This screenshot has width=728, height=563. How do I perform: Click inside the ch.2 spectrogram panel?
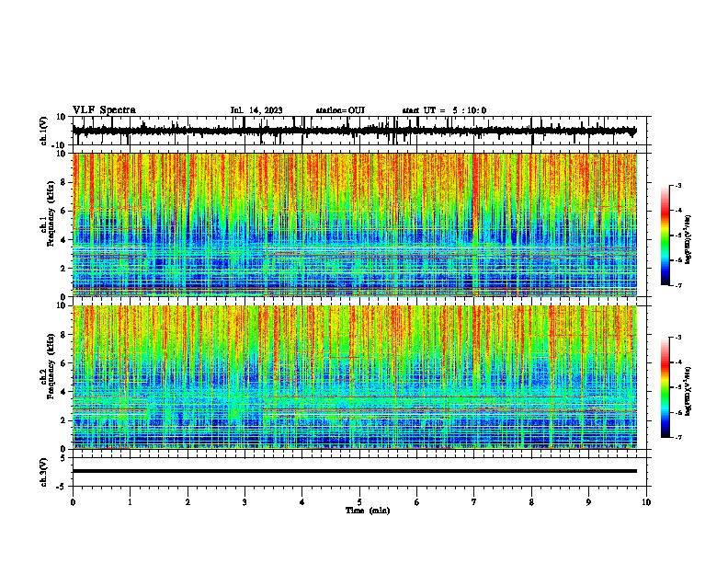[x=355, y=377]
